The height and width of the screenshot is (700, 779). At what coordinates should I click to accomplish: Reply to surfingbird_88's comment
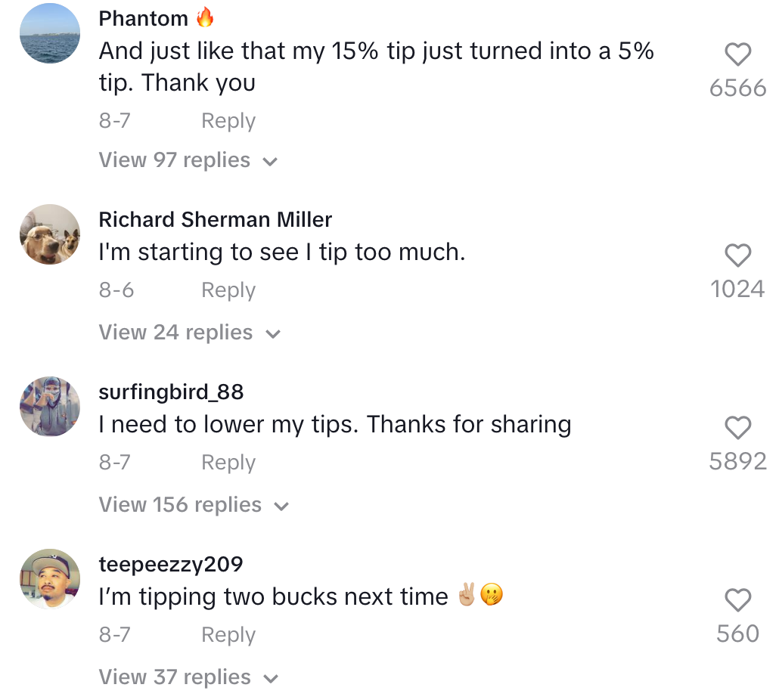coord(228,462)
